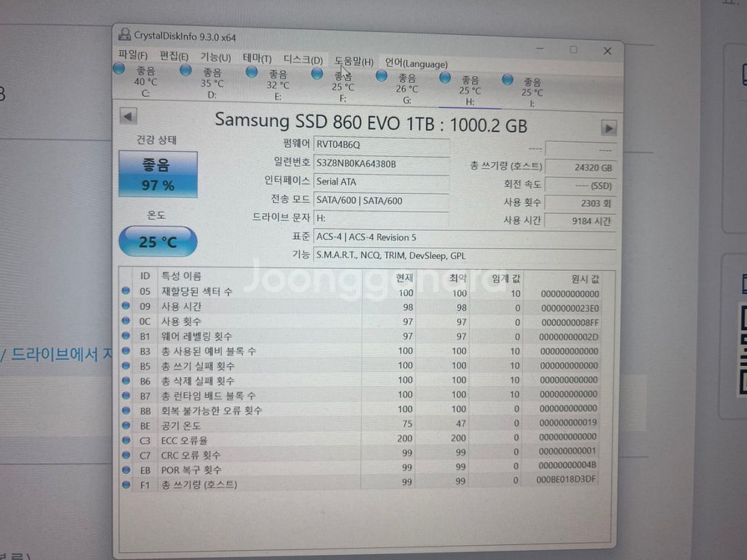Click status dot of row B5 총 쓰기 실패 횟수
This screenshot has height=560, width=747.
point(125,366)
